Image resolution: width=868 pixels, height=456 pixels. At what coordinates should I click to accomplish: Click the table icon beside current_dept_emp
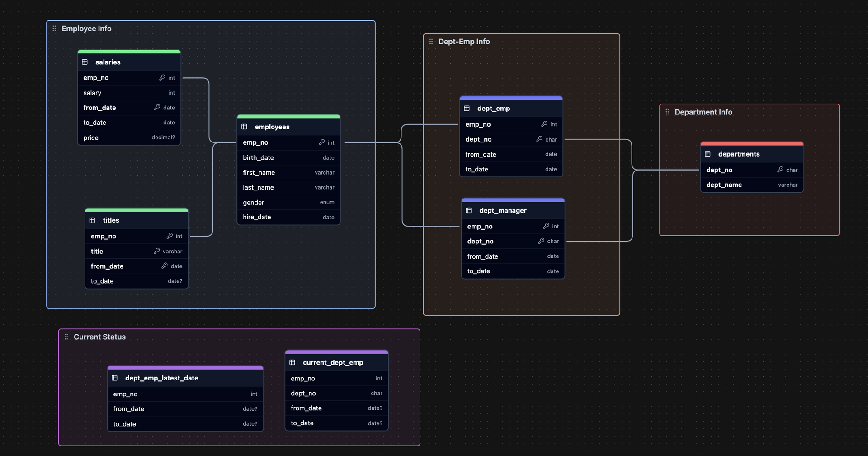click(x=292, y=362)
